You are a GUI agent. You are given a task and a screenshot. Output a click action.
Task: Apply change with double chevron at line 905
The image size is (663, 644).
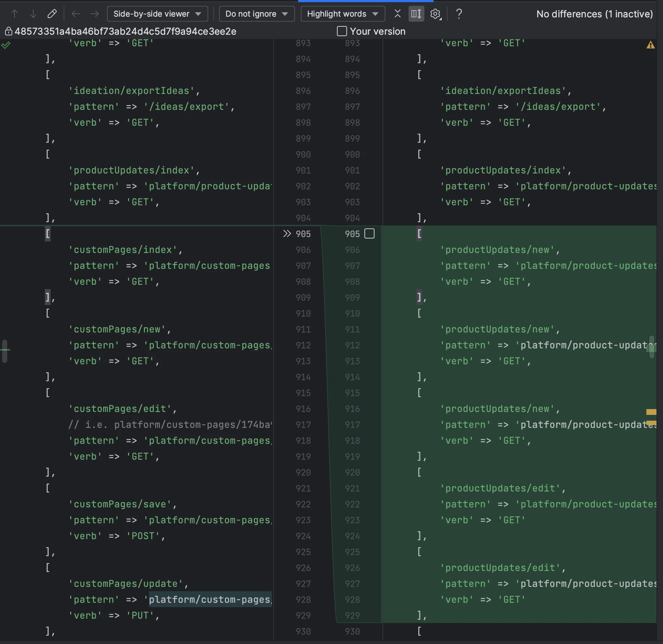point(287,234)
